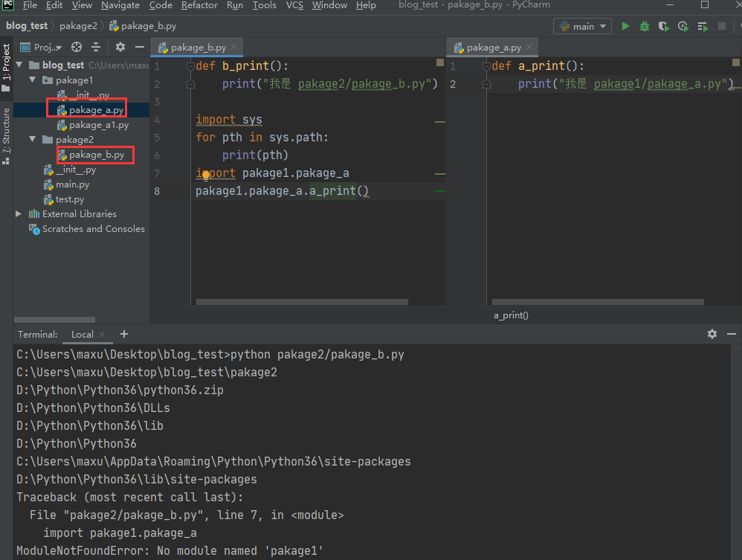Add a new terminal session tab
The image size is (742, 560).
tap(124, 334)
